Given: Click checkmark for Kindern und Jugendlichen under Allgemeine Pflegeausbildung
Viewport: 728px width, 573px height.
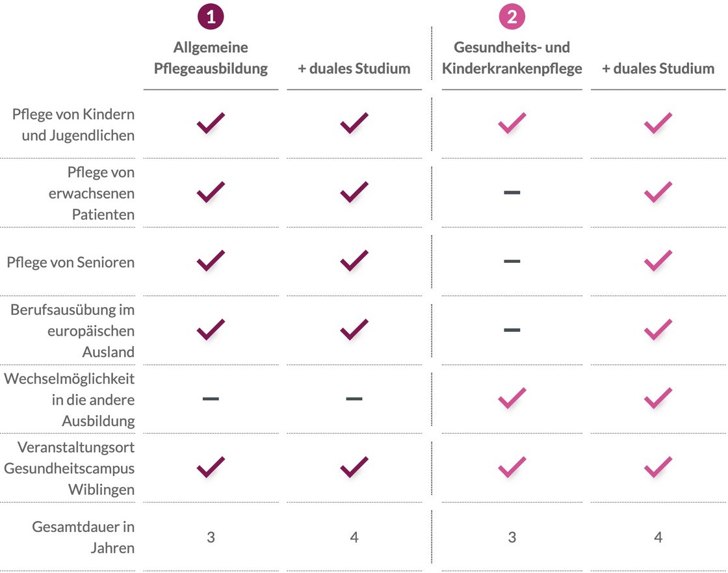Looking at the screenshot, I should [x=211, y=123].
